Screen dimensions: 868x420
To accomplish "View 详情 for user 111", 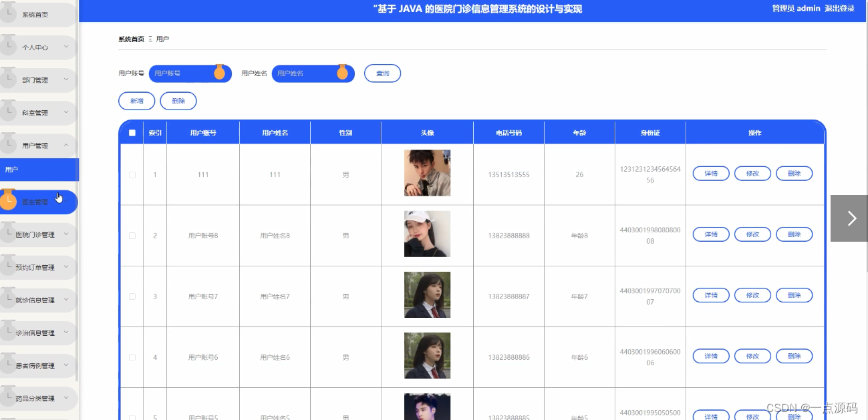I will point(711,174).
